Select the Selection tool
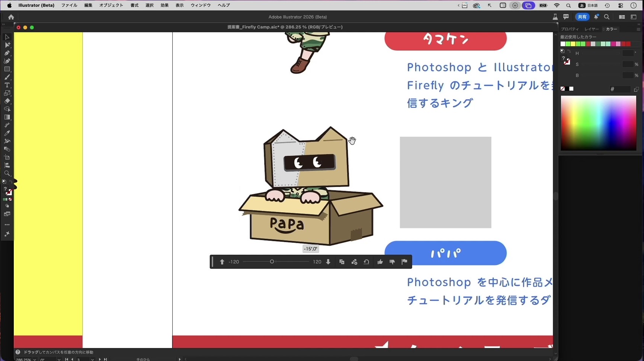The height and width of the screenshot is (361, 644). point(7,37)
